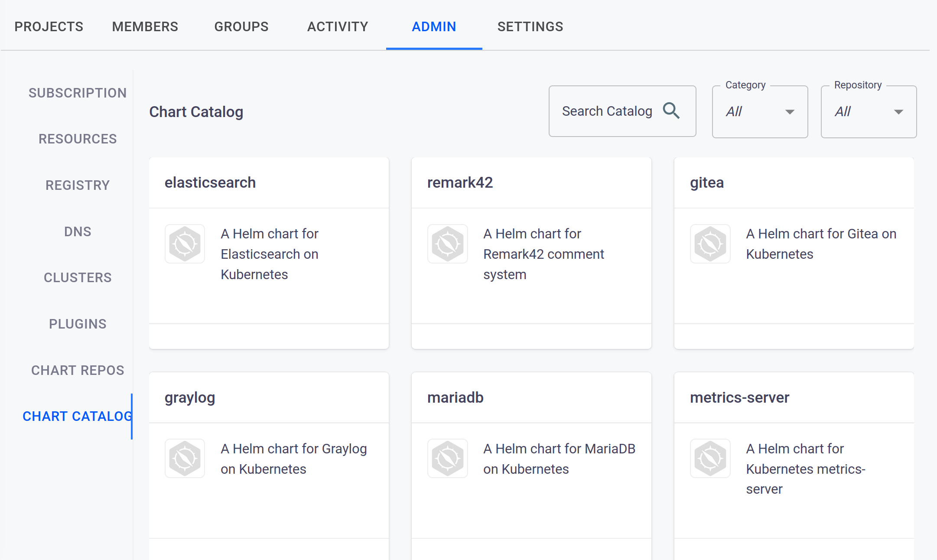
Task: Open the metrics-server chart title
Action: [739, 397]
